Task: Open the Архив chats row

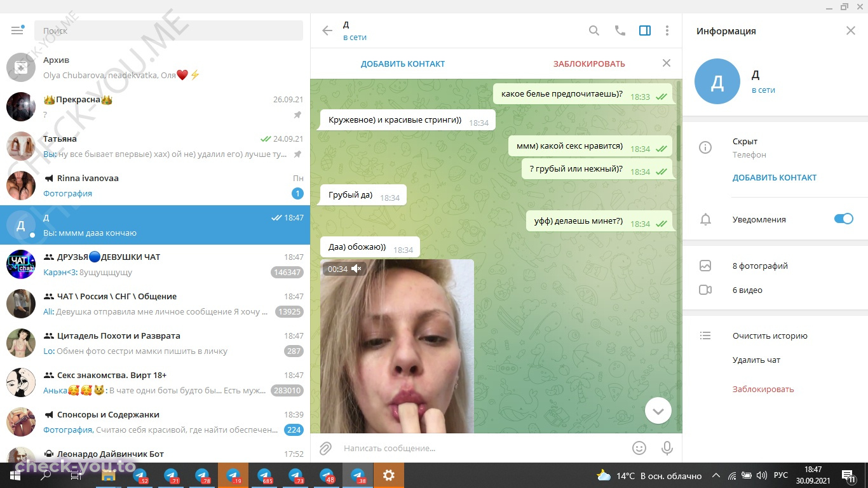Action: click(155, 67)
